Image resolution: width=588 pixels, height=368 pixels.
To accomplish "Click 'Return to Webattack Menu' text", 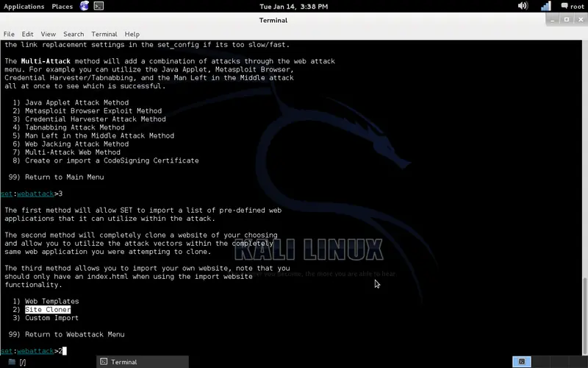I will [75, 335].
